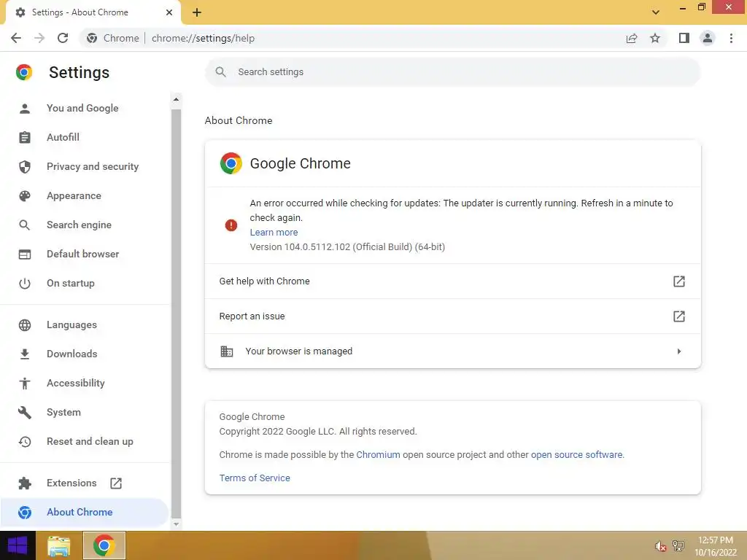Click the version number text 104.0.5112.102

[317, 247]
